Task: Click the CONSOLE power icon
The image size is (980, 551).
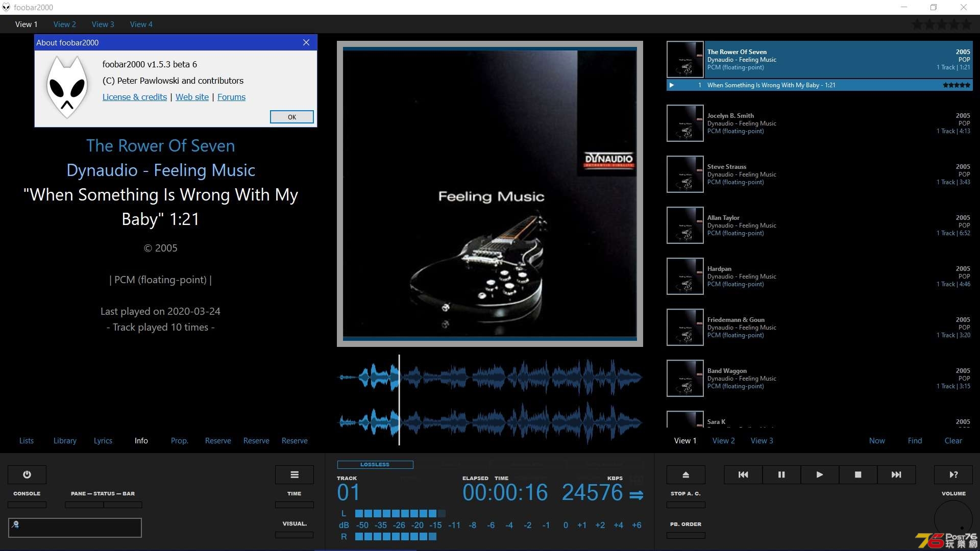Action: pyautogui.click(x=26, y=473)
